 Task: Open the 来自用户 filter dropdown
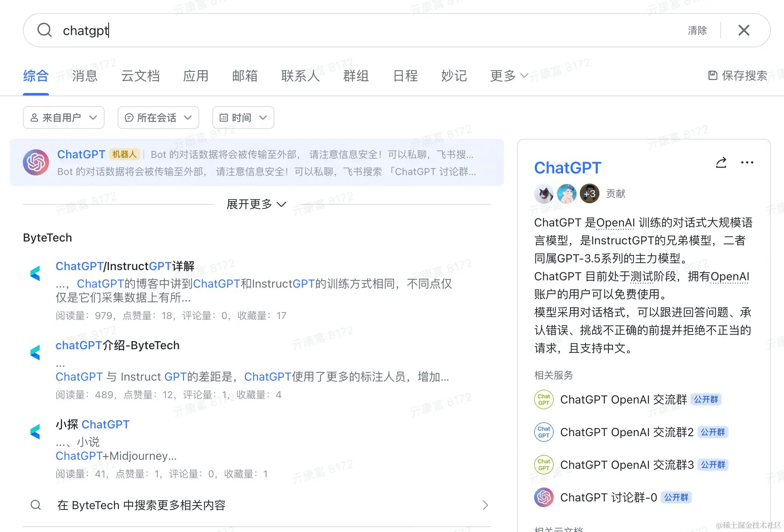pyautogui.click(x=64, y=118)
